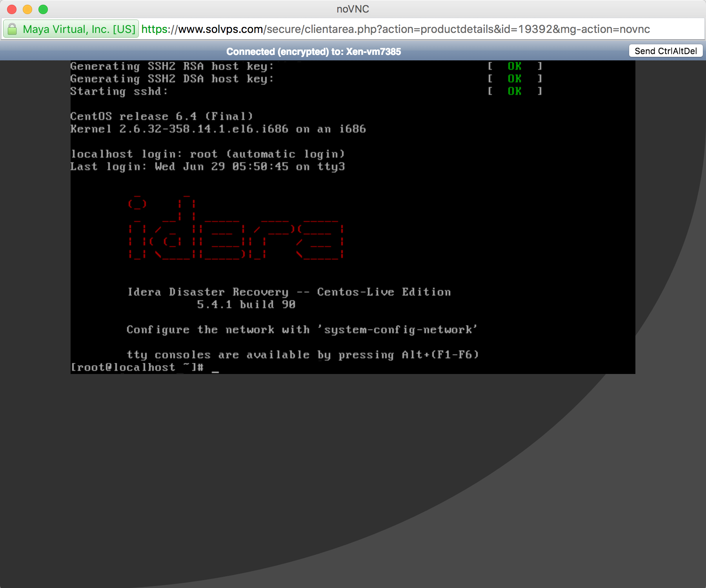Click the CentOS release 6.4 line
Image resolution: width=706 pixels, height=588 pixels.
(162, 116)
